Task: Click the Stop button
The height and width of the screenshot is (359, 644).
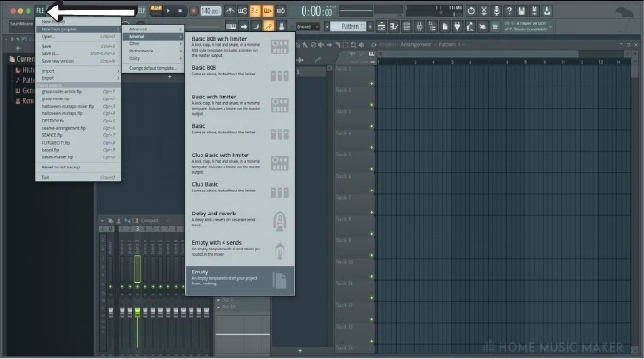Action: pyautogui.click(x=180, y=11)
